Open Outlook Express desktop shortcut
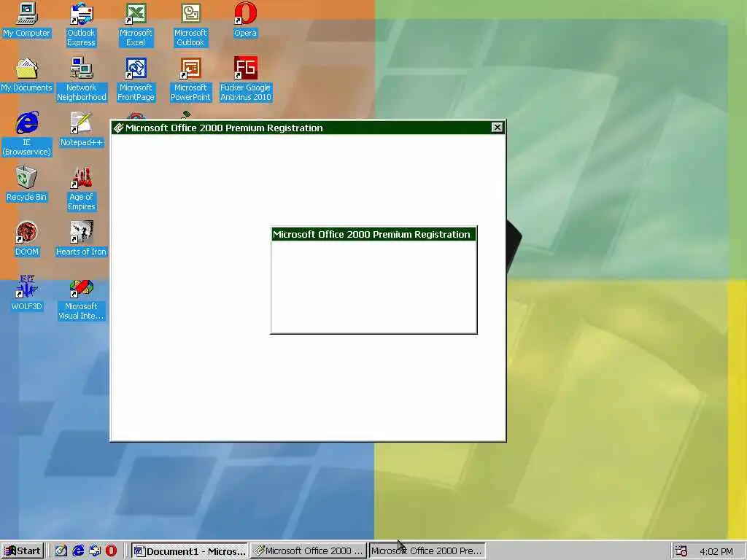 coord(81,24)
